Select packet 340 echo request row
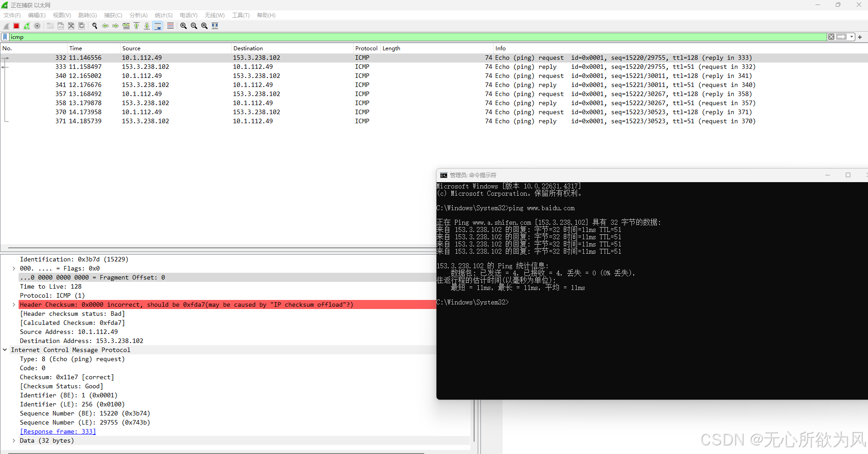868x454 pixels. point(434,76)
